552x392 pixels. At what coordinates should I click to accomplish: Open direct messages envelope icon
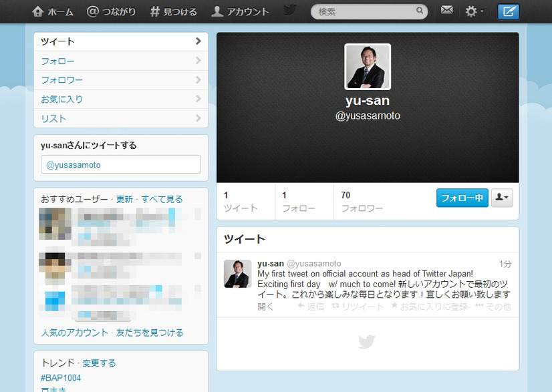pyautogui.click(x=446, y=10)
